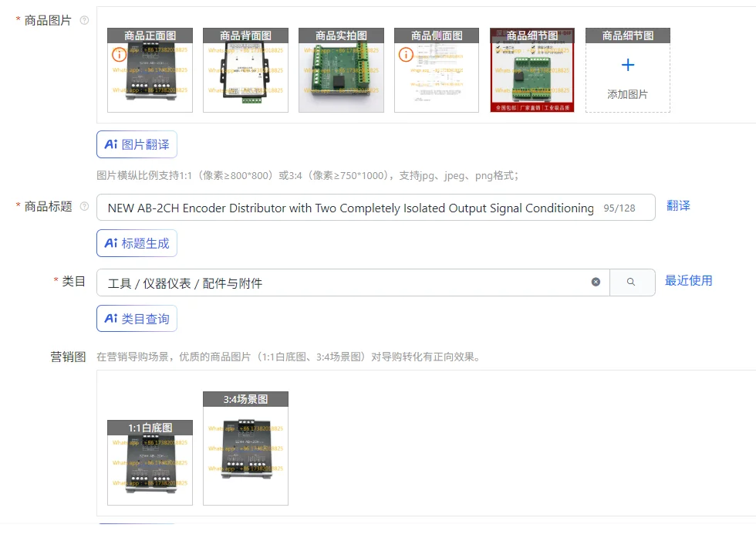Select the 1:1白底图 marketing thumbnail
This screenshot has width=756, height=555.
pos(150,462)
